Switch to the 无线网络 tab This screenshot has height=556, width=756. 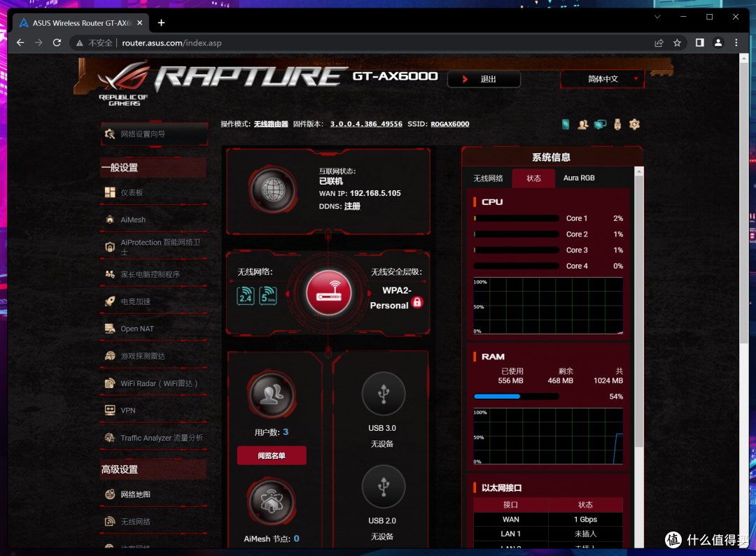pyautogui.click(x=488, y=178)
